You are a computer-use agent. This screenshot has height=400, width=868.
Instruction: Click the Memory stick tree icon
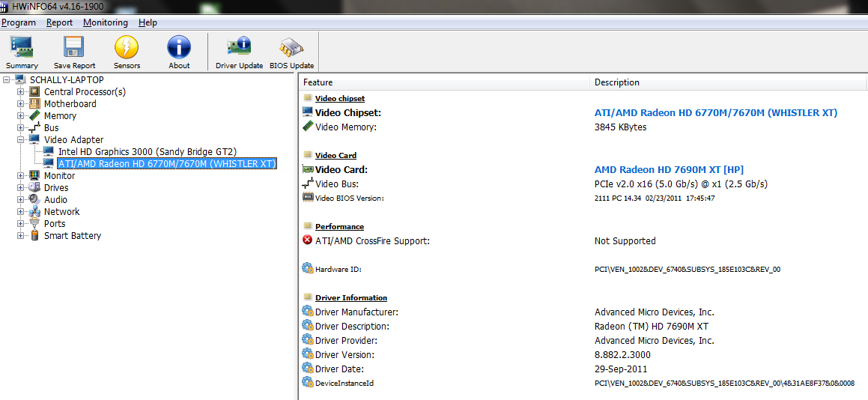tap(34, 116)
